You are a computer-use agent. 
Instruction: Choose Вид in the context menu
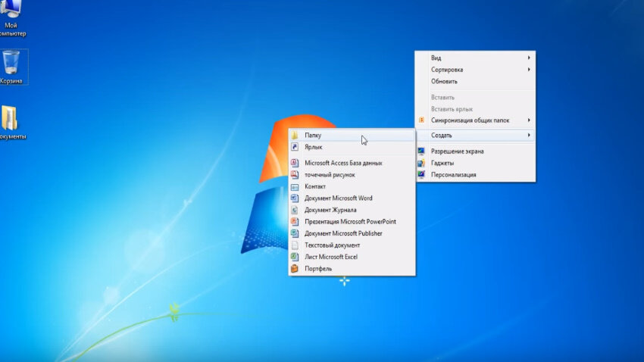[475, 58]
